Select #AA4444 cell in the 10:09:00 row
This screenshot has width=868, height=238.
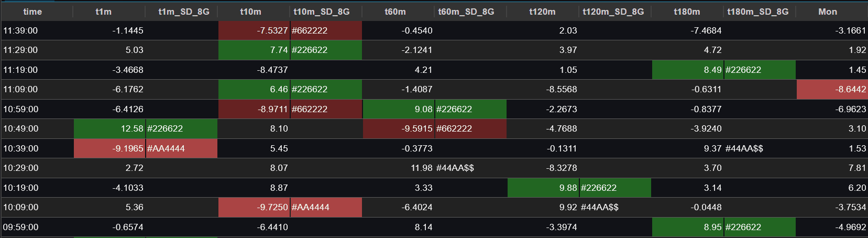tap(310, 207)
